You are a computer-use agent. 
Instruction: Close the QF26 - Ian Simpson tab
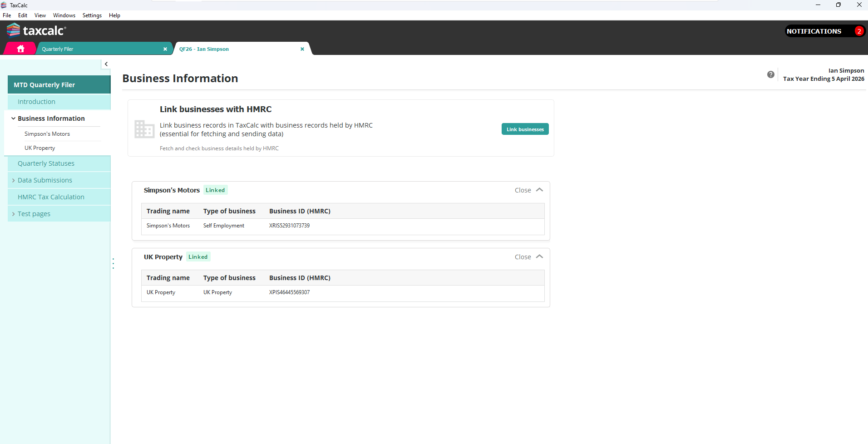(302, 49)
